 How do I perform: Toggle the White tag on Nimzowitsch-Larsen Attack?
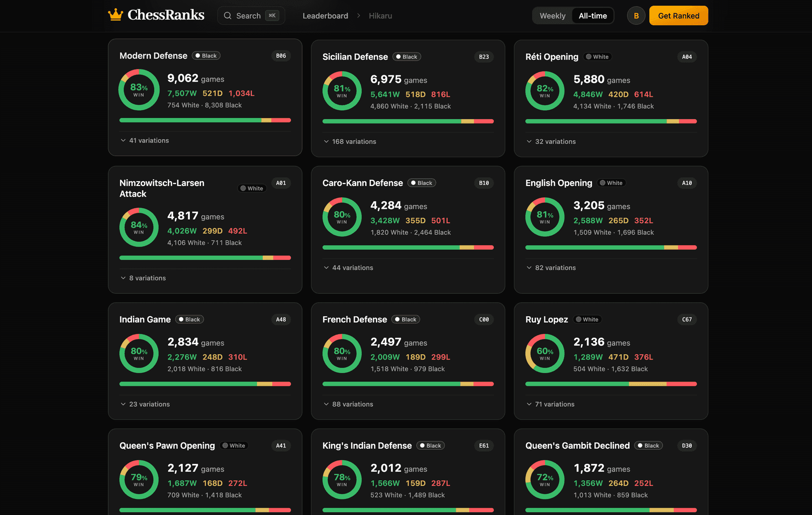[x=252, y=188]
